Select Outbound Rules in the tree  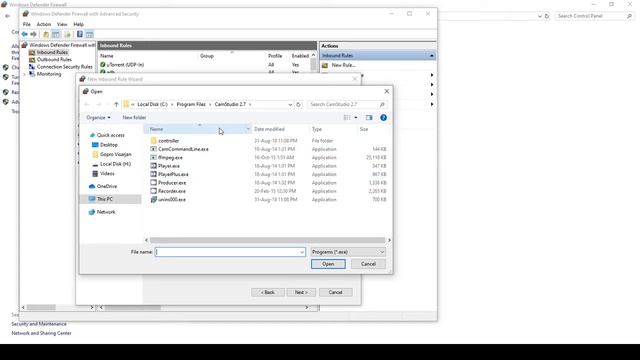point(54,60)
